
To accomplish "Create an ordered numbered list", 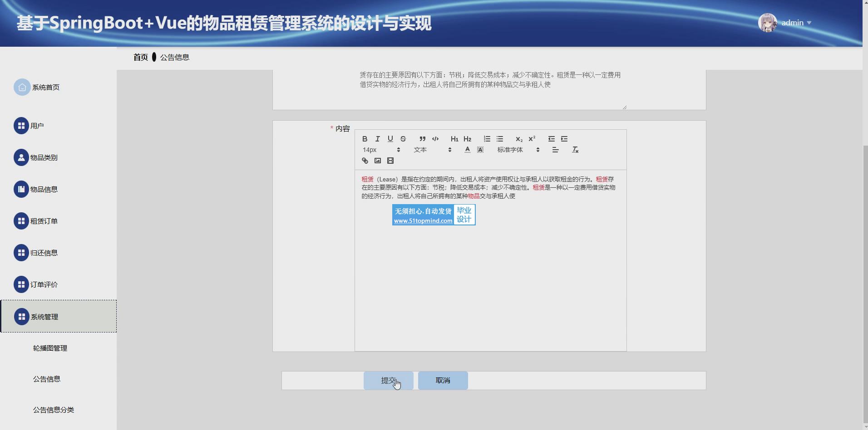I will coord(487,139).
